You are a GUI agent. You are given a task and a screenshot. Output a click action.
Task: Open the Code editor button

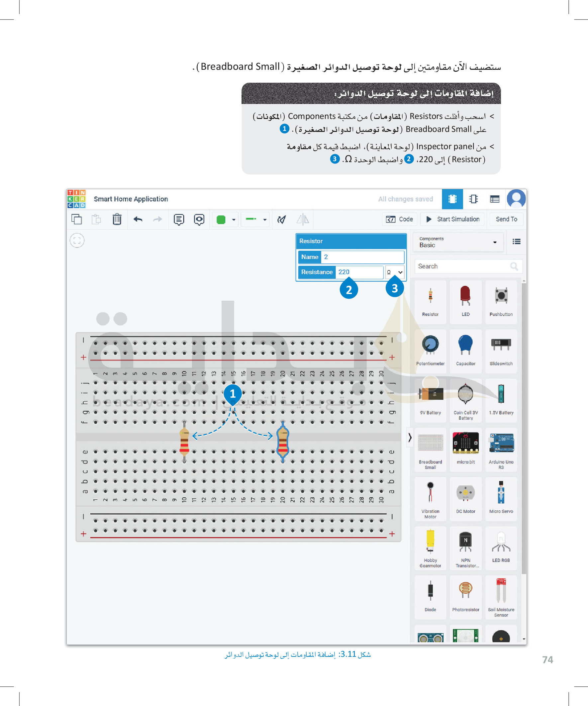coord(399,219)
